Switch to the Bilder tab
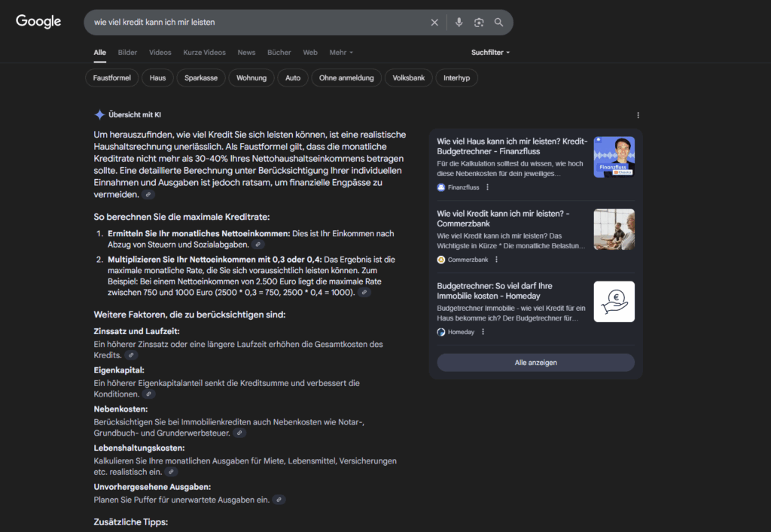 pyautogui.click(x=127, y=53)
